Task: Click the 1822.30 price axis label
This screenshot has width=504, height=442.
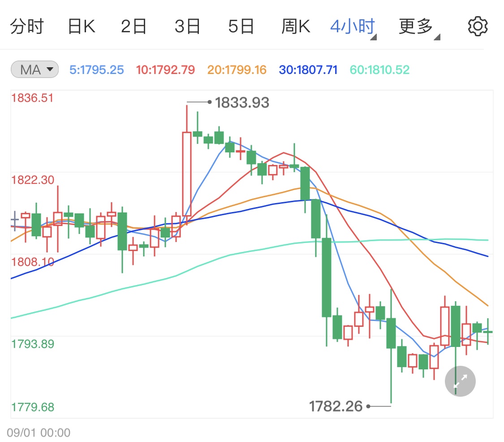Action: (x=32, y=180)
